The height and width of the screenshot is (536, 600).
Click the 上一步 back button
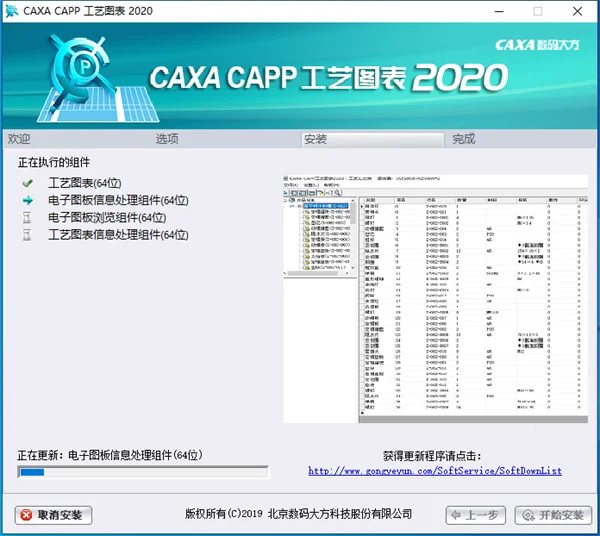click(x=476, y=515)
